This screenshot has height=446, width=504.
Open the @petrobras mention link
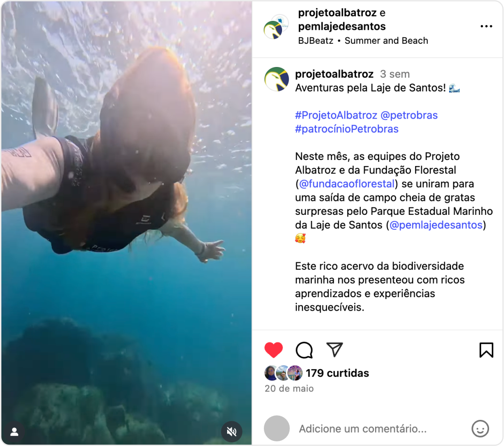(x=409, y=115)
